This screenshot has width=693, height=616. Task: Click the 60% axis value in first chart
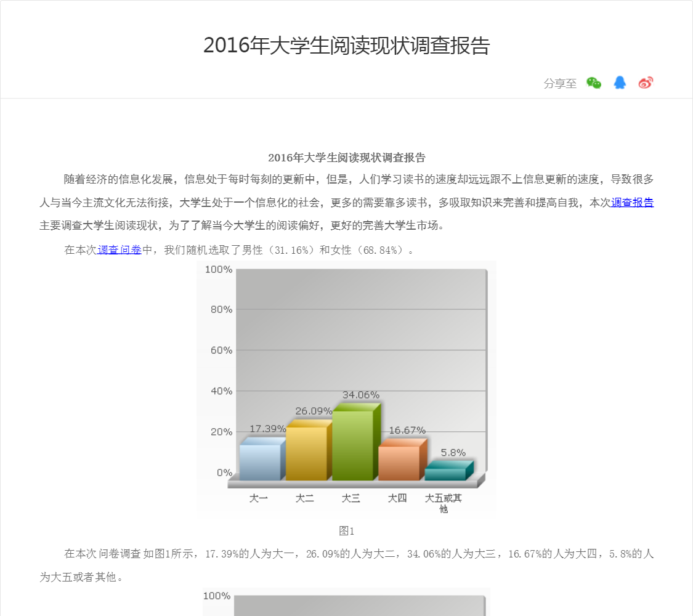point(221,351)
